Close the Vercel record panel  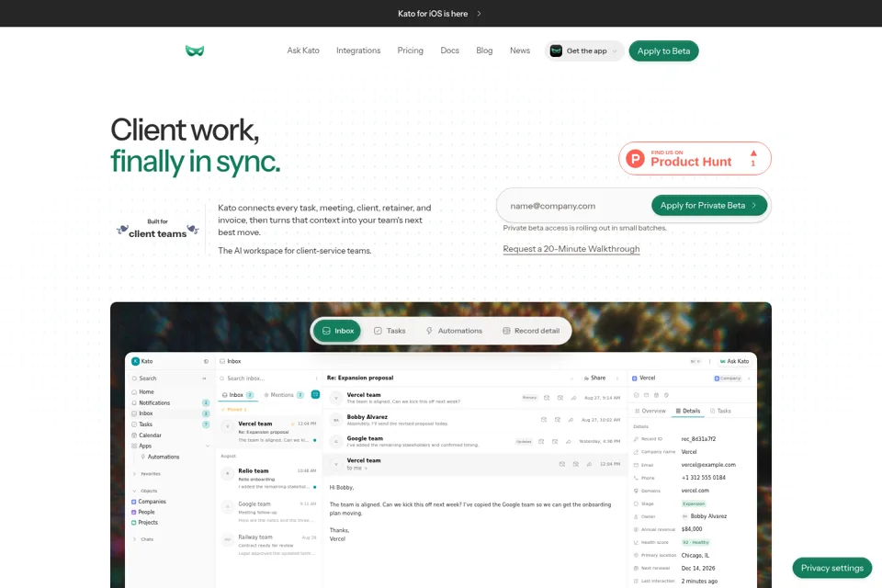click(750, 379)
